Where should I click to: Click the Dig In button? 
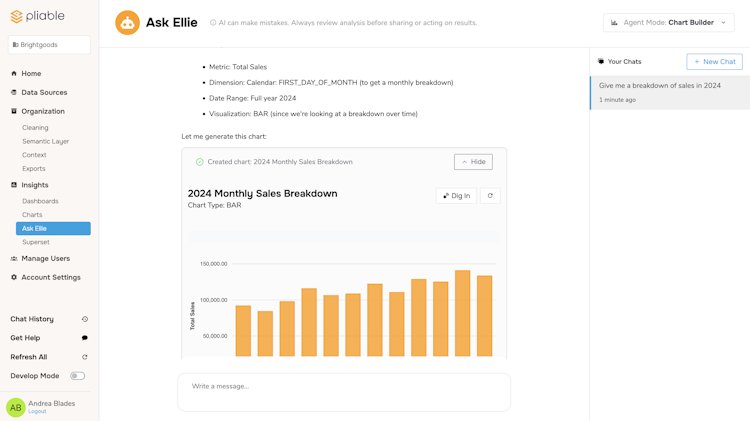(456, 196)
